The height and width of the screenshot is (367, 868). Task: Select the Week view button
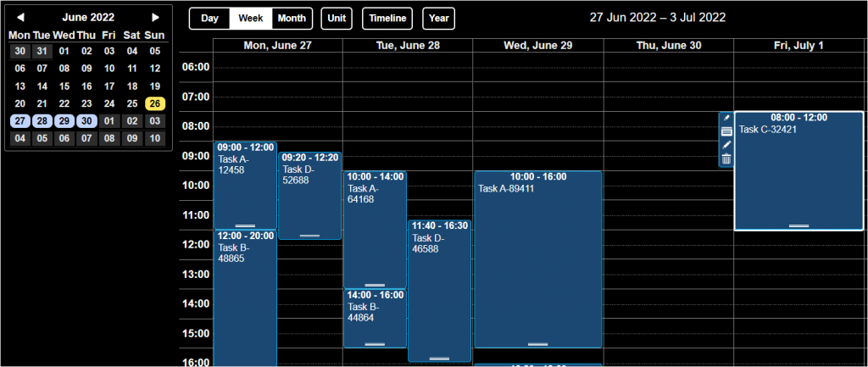point(250,19)
